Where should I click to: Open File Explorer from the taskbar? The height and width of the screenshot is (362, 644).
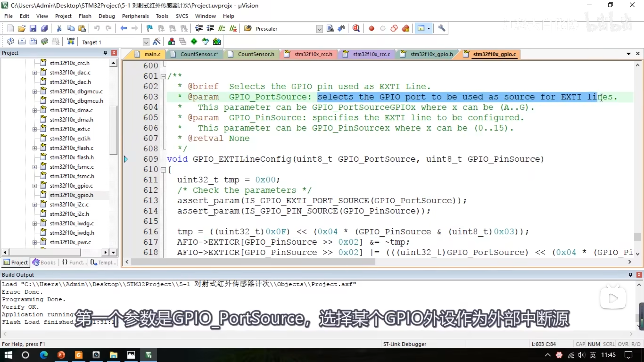tap(113, 355)
